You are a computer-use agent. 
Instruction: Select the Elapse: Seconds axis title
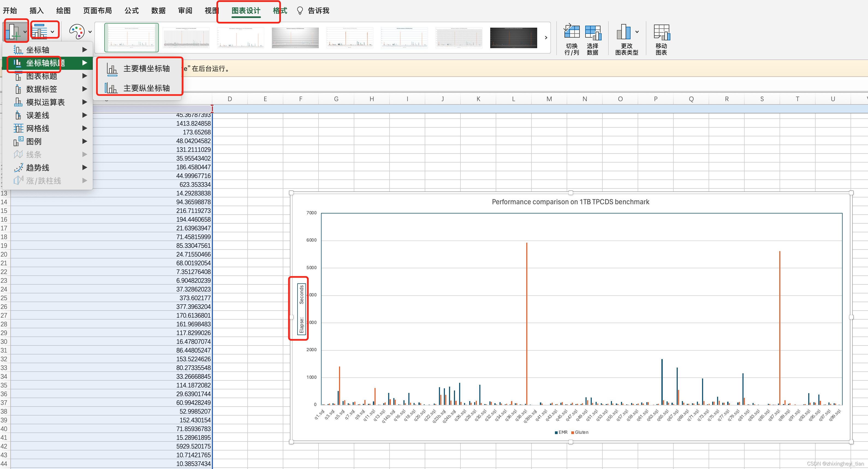(x=302, y=309)
